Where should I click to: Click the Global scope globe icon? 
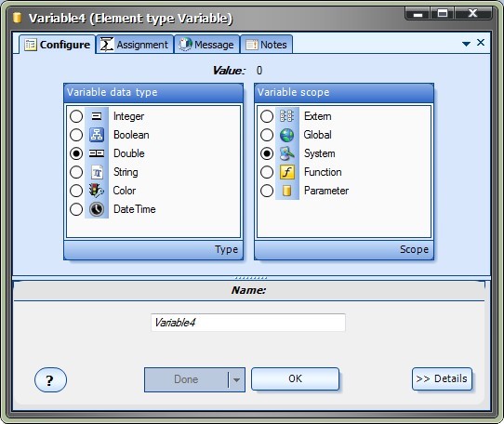click(287, 135)
